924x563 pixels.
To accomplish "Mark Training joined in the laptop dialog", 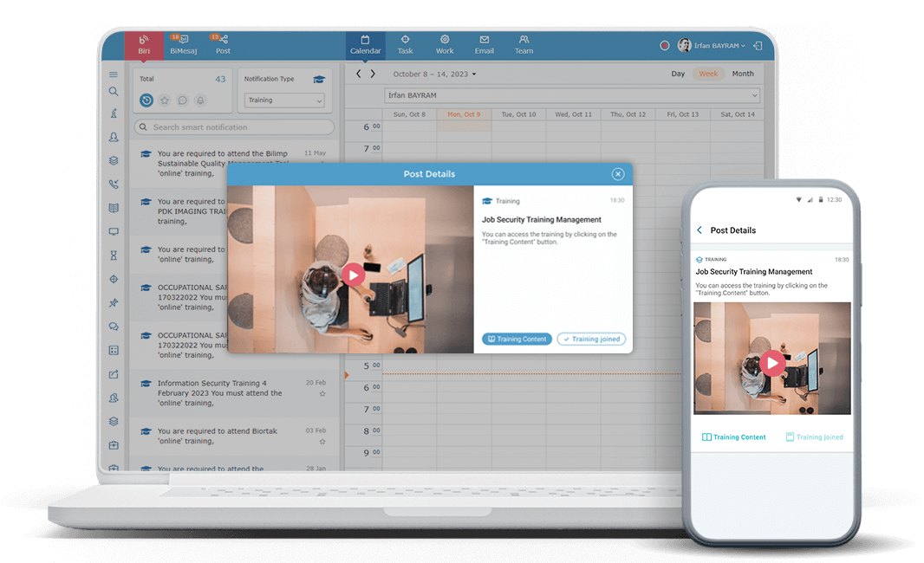I will point(591,340).
